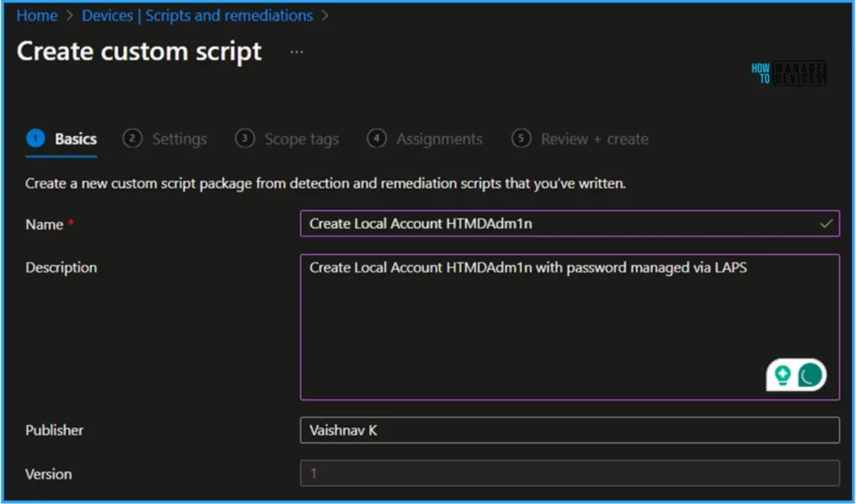Click the green crescent extension icon in Description

tap(809, 375)
